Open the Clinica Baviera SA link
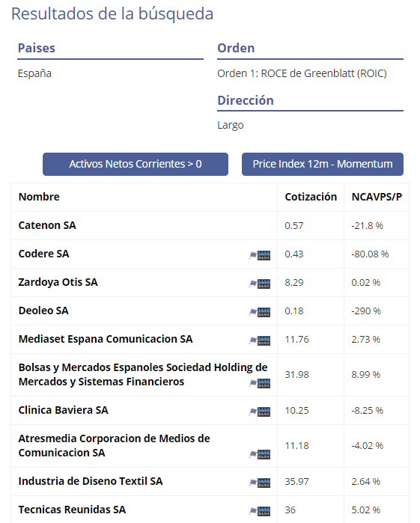This screenshot has width=420, height=523. (64, 410)
